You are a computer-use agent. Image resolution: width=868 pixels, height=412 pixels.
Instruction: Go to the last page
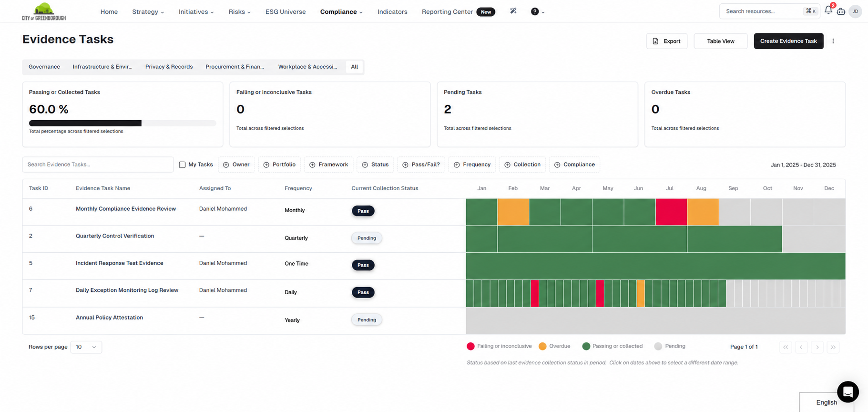point(833,347)
